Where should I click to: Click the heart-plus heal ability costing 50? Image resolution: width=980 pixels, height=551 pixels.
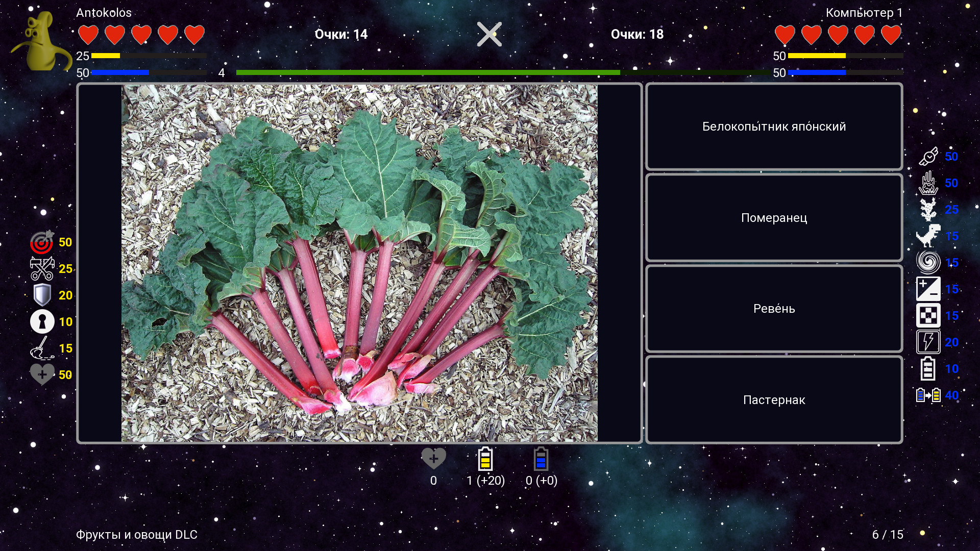pos(42,374)
